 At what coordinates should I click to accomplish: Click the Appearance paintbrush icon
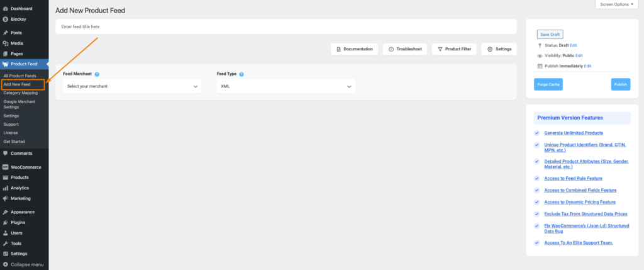(x=5, y=212)
